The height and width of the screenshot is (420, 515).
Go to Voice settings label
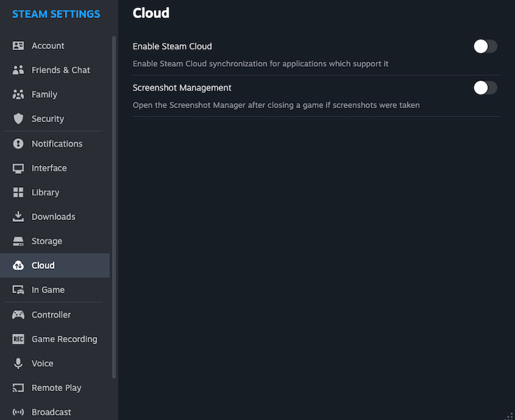[42, 363]
